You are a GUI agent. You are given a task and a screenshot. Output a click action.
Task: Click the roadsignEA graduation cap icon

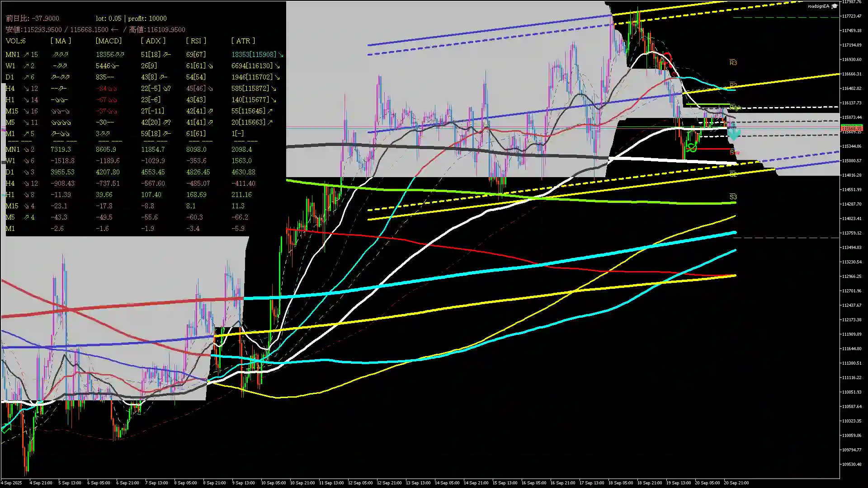[835, 6]
